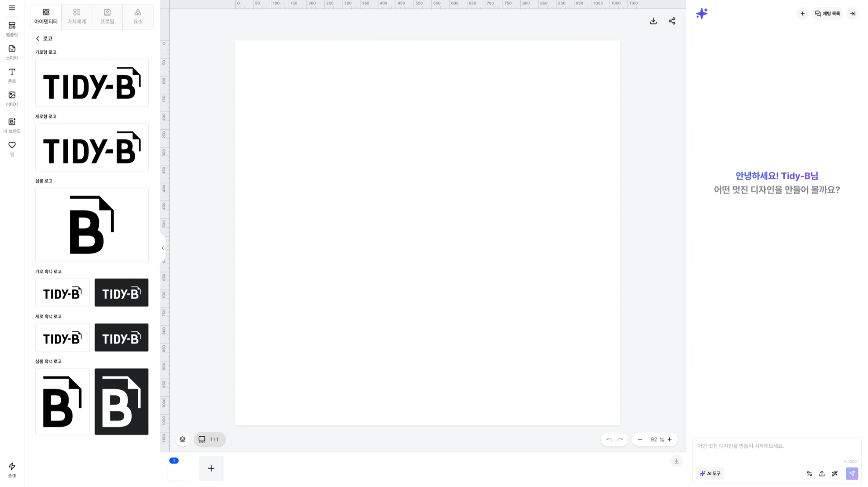Open the 찜 favorites heart panel
Screen dimensions: 868x487
click(x=12, y=148)
